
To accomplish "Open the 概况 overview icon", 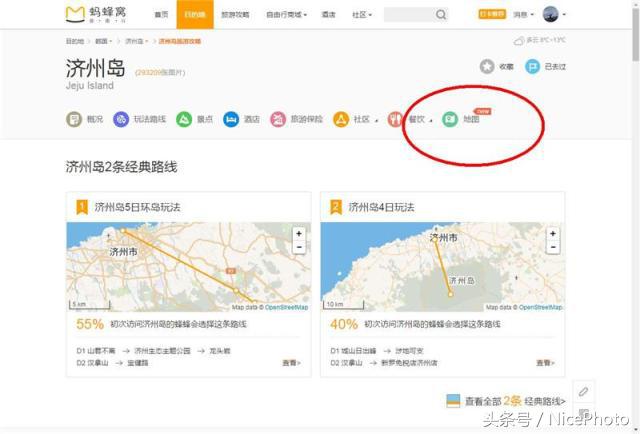I will point(74,119).
